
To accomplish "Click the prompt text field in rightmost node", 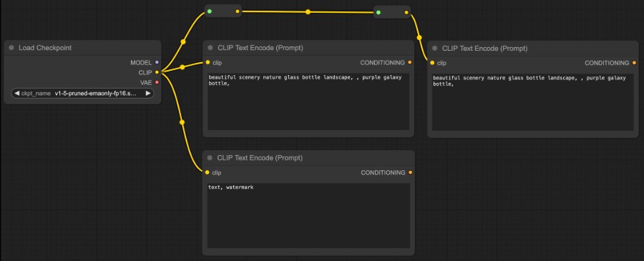I will (532, 102).
